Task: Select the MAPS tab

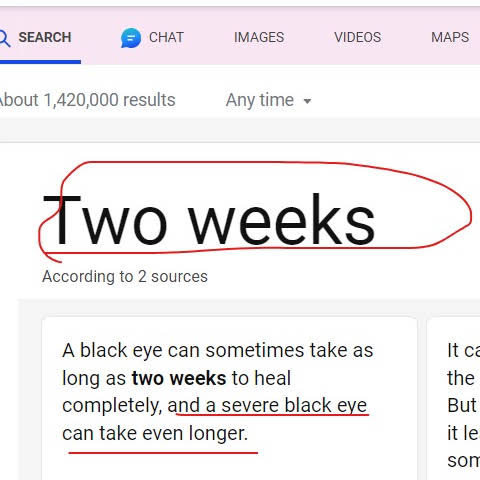Action: 450,37
